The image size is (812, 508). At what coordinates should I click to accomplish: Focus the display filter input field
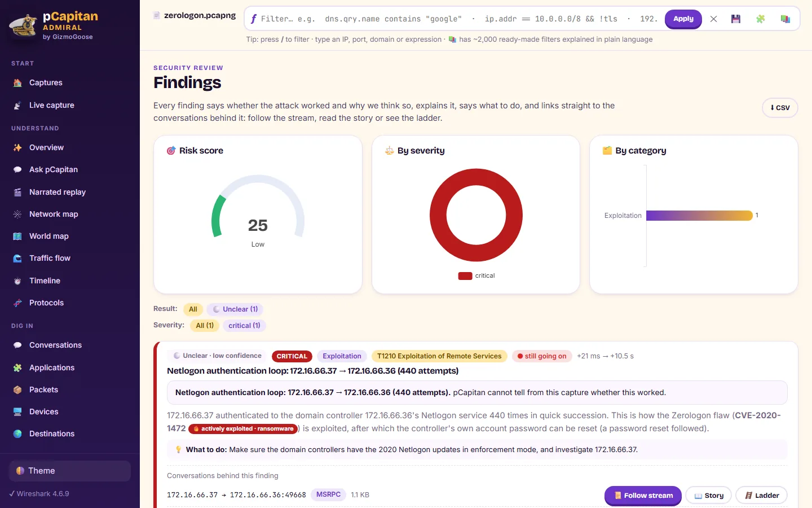coord(460,19)
